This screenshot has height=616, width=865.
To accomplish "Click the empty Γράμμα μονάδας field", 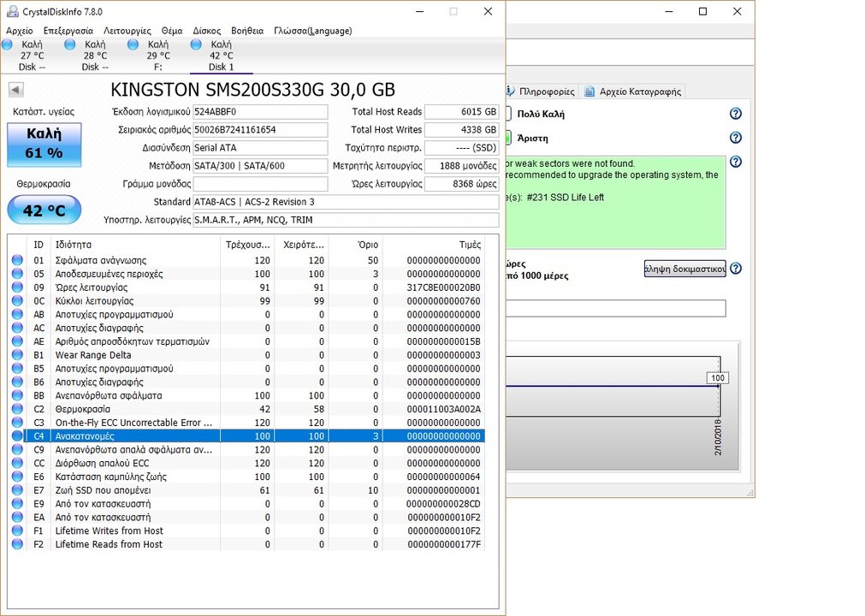I will click(x=260, y=184).
